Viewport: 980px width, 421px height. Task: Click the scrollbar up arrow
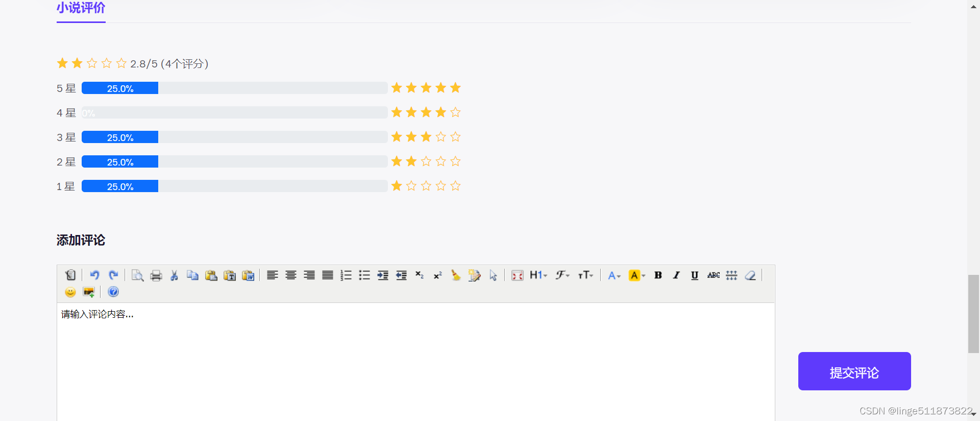tap(973, 7)
